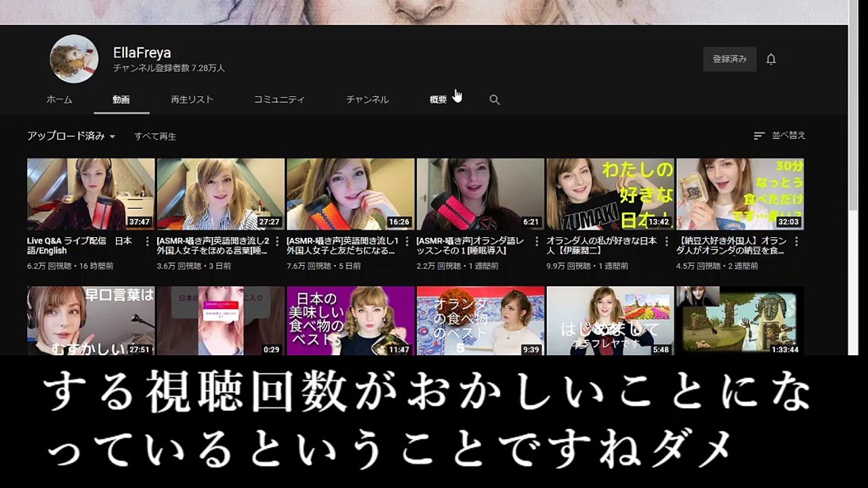The width and height of the screenshot is (868, 488).
Task: Open the channel search magnifier icon
Action: click(495, 100)
